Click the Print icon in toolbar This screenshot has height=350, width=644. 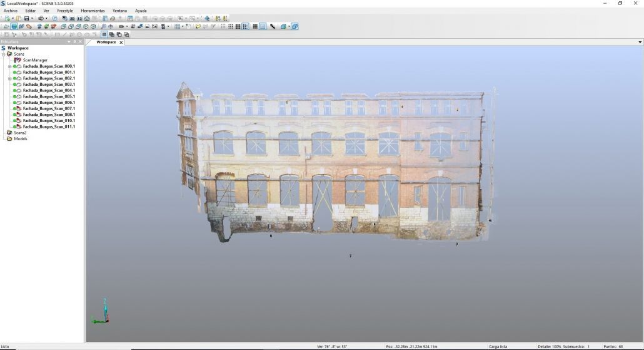pyautogui.click(x=41, y=19)
